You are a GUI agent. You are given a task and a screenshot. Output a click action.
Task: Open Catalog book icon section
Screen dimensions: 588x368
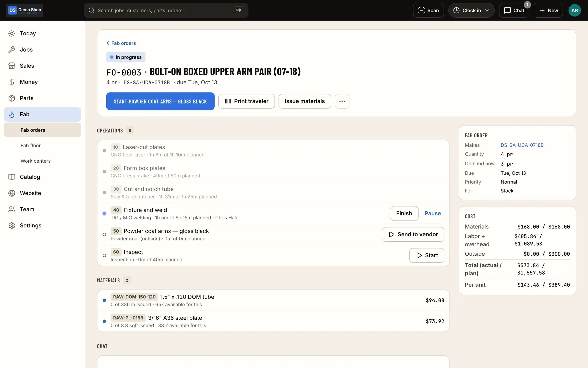coord(12,177)
